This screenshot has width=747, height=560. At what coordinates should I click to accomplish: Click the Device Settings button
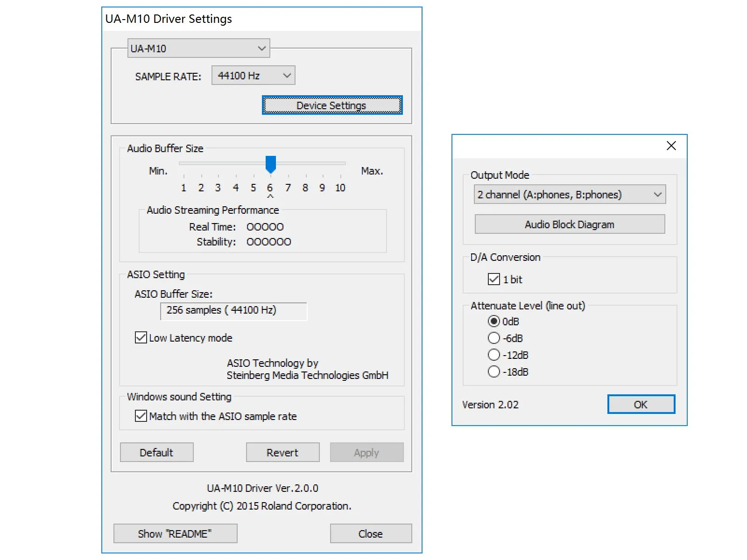[x=332, y=105]
